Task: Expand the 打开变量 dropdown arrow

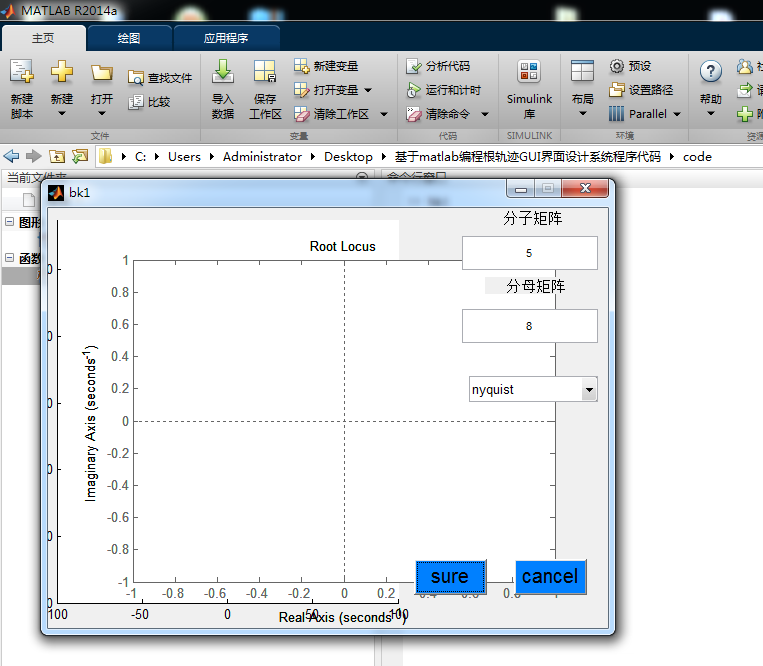Action: tap(368, 90)
